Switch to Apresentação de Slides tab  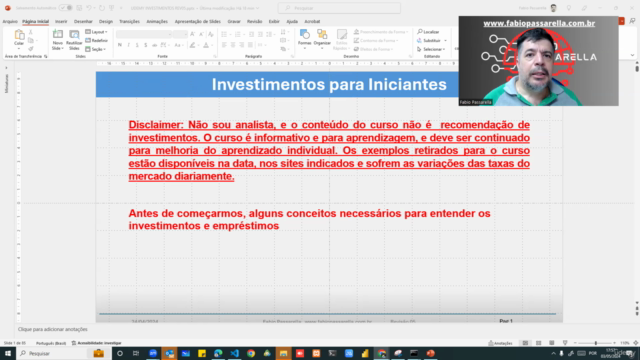point(198,21)
